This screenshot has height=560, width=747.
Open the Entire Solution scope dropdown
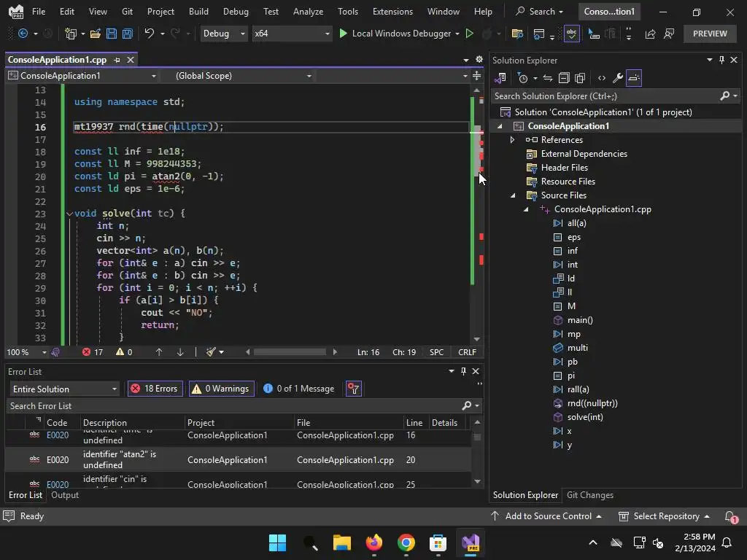pos(64,389)
